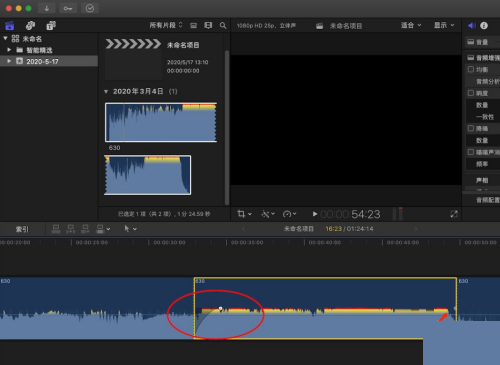Open the Titles and Generators sidebar
Image resolution: width=500 pixels, height=365 pixels.
tap(51, 25)
